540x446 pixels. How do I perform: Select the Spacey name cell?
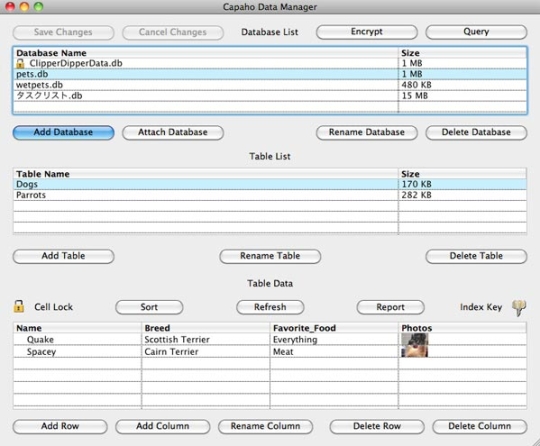(x=77, y=352)
